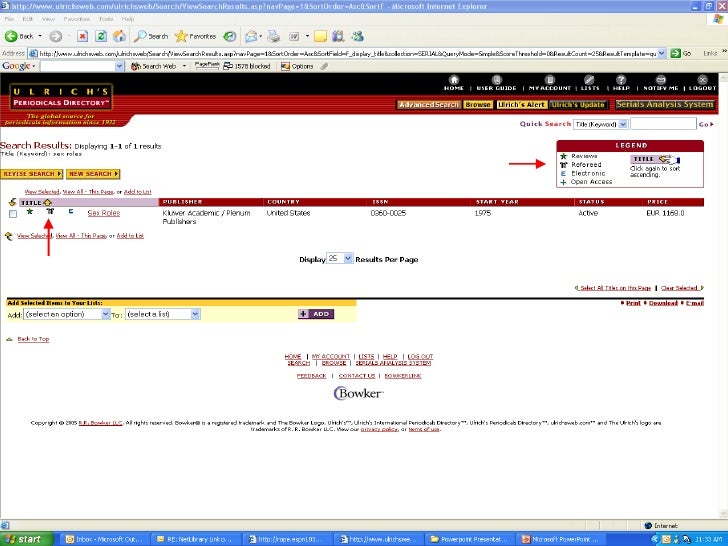Open the address bar URL dropdown arrow
728x546 pixels.
(662, 53)
